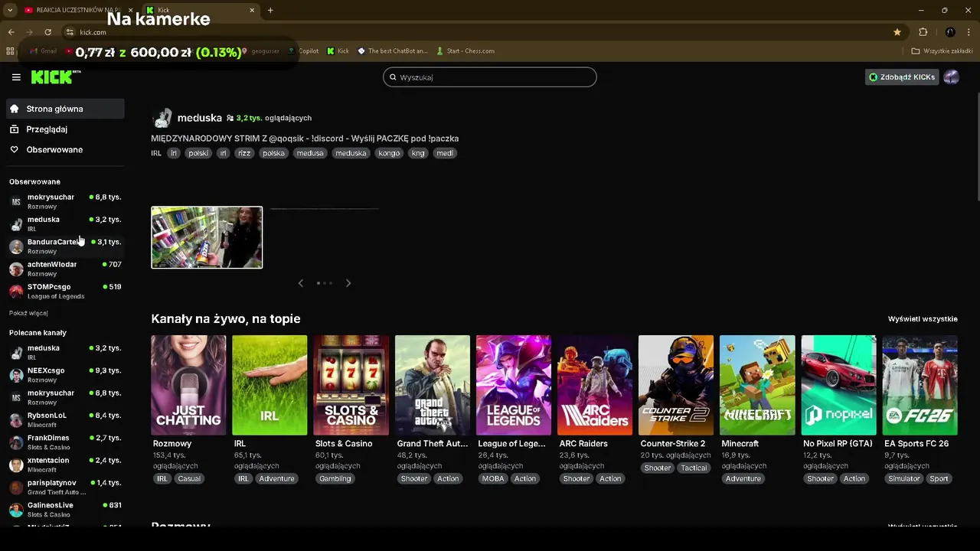Click the Simulator tag under EA Sports FC 26

[x=903, y=479]
